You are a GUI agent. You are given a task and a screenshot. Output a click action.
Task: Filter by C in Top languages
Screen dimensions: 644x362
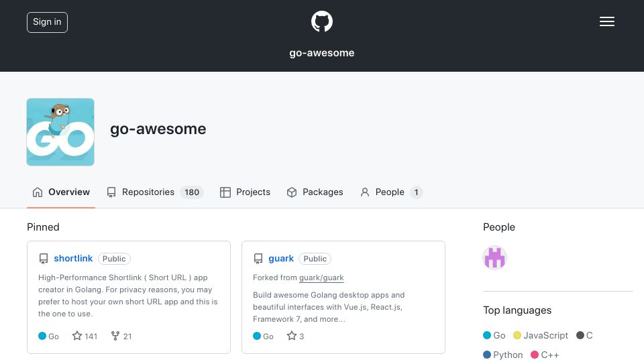point(584,335)
